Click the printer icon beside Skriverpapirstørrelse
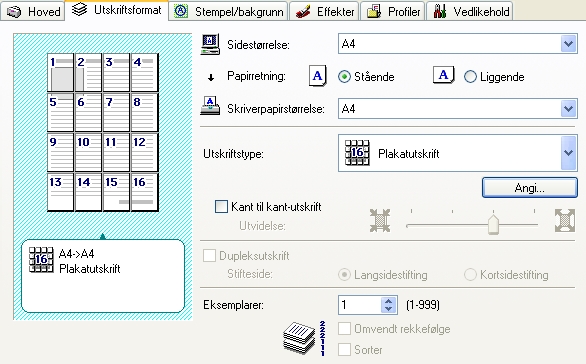 [210, 106]
